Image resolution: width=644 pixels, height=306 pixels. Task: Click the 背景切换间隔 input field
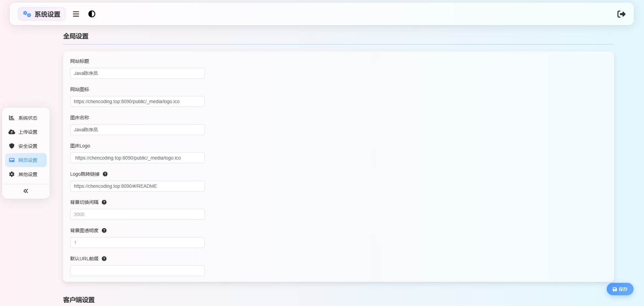click(137, 214)
